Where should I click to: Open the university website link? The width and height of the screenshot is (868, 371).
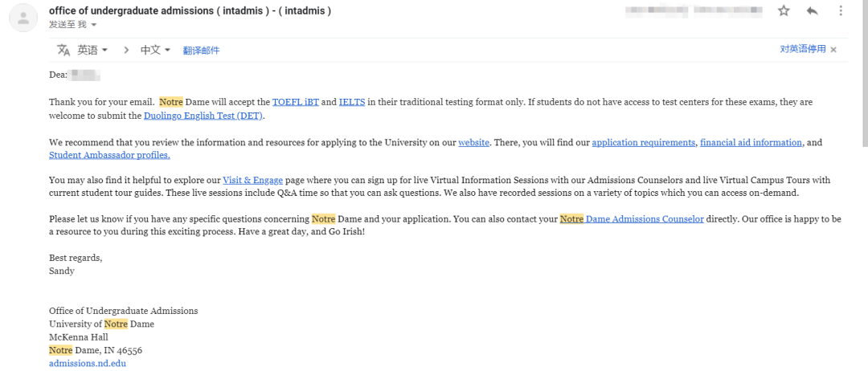(473, 142)
